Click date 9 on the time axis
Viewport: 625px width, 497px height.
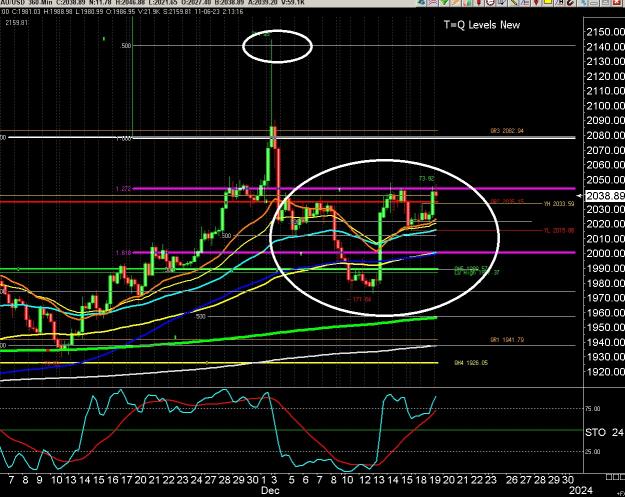[39, 480]
